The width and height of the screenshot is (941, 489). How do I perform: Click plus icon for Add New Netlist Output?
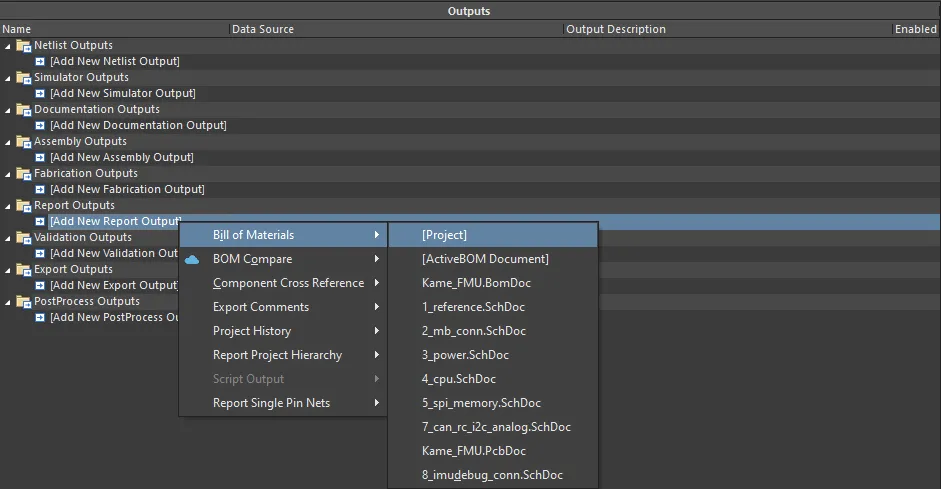41,61
